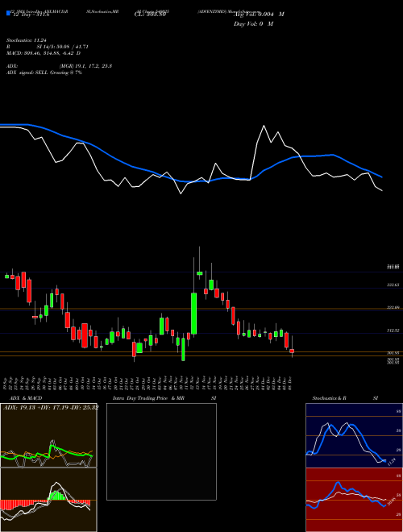Click the ADX line chart panel

pyautogui.click(x=48, y=435)
